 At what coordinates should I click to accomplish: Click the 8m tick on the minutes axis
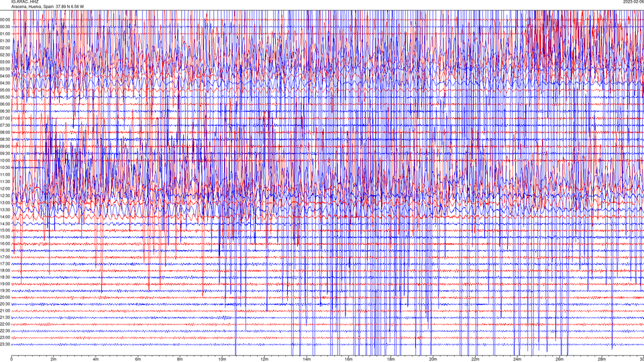[180, 359]
